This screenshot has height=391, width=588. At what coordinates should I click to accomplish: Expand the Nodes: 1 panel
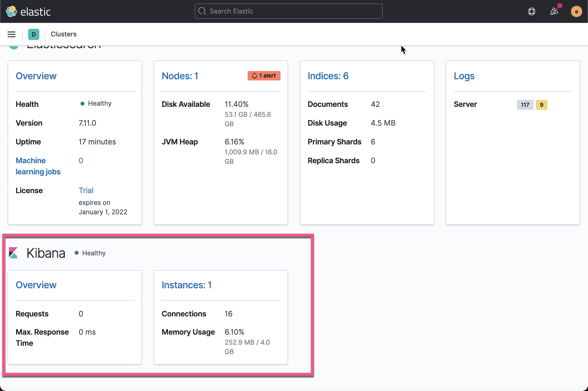click(x=180, y=76)
